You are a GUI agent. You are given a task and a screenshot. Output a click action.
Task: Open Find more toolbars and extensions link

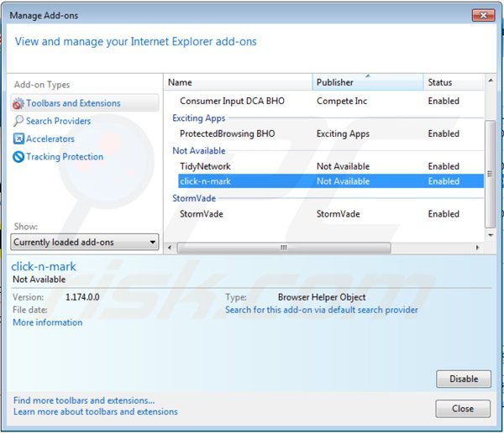84,400
